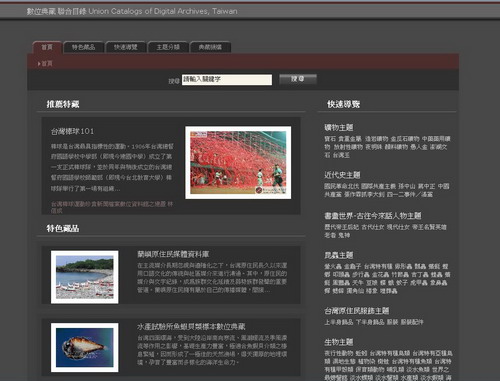Click the 孫中山 keyword link
The image size is (500, 381).
point(407,186)
